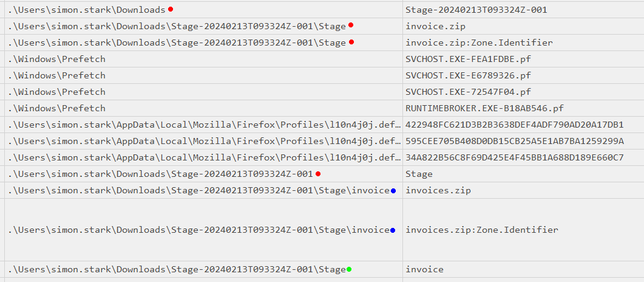Select the invoices.zip filename cell
This screenshot has width=644, height=282.
tap(438, 190)
